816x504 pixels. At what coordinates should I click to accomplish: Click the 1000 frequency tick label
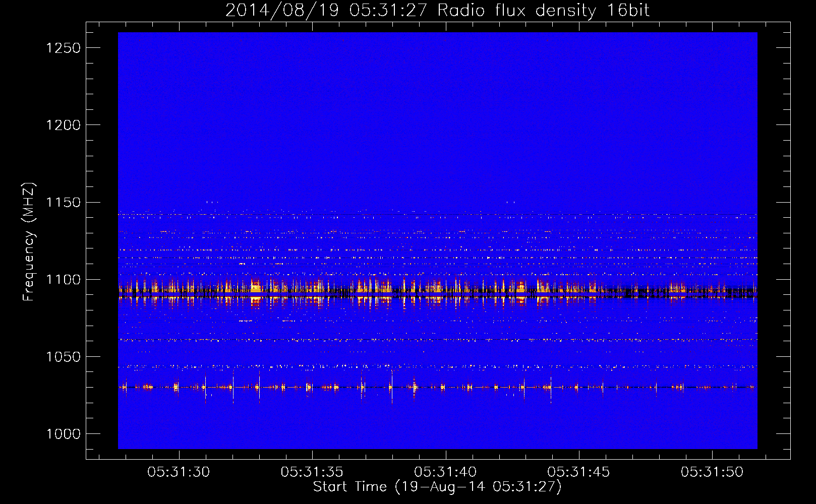[63, 434]
